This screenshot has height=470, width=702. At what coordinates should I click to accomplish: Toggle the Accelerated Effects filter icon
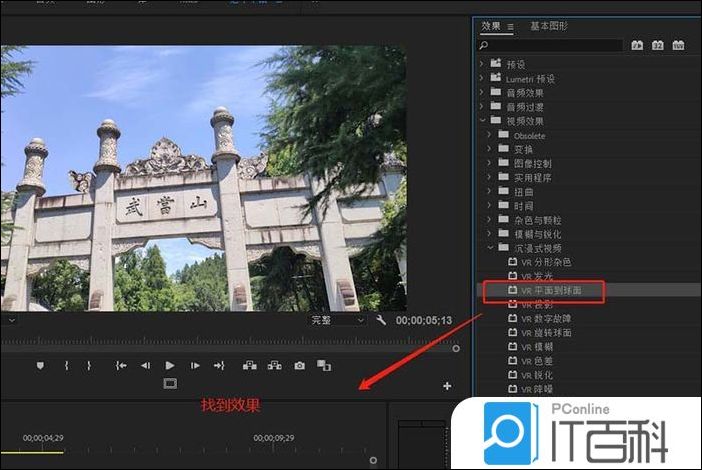(x=637, y=45)
